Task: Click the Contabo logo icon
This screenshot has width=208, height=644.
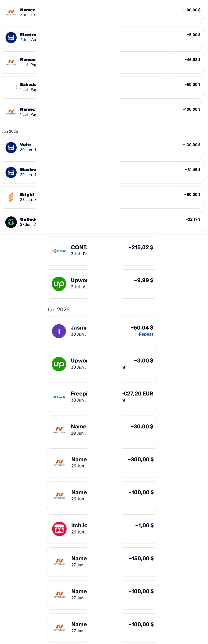Action: (x=59, y=251)
